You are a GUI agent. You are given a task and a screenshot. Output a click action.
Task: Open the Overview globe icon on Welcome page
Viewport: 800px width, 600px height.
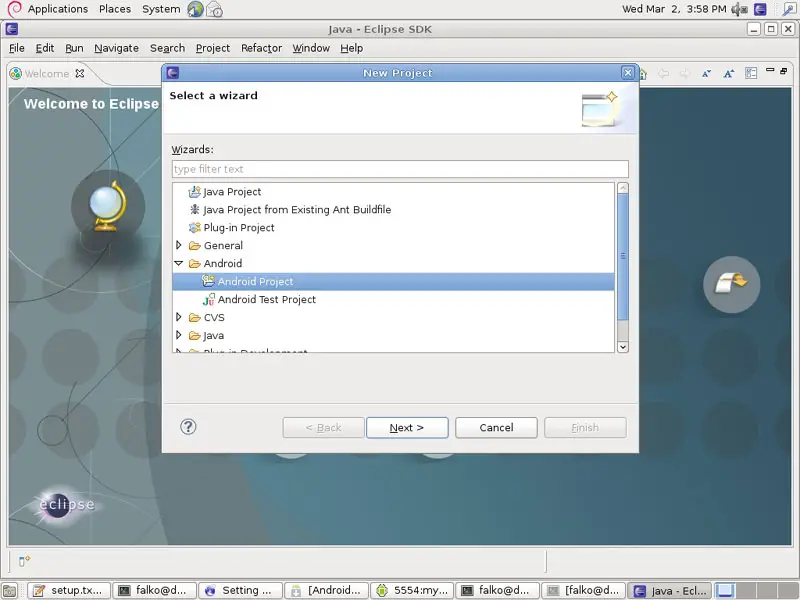tap(107, 206)
